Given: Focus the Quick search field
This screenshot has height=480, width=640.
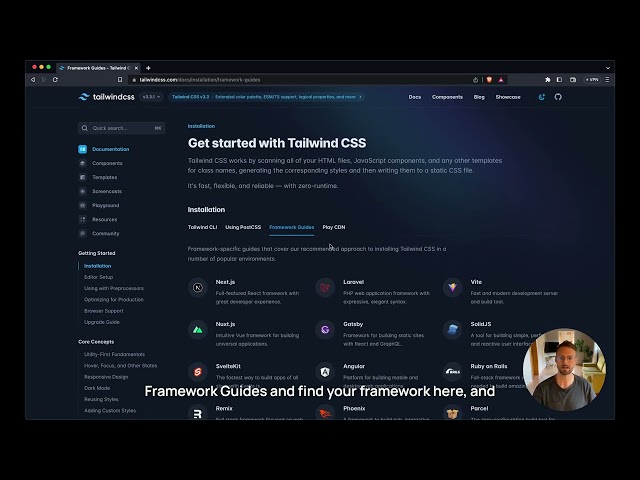Looking at the screenshot, I should click(x=121, y=128).
